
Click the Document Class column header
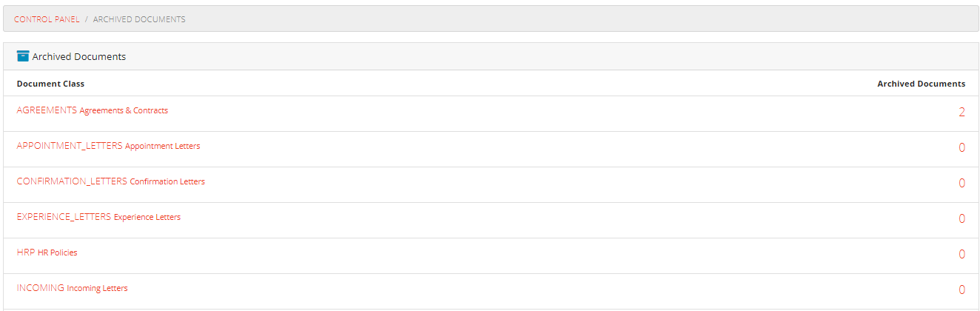50,84
